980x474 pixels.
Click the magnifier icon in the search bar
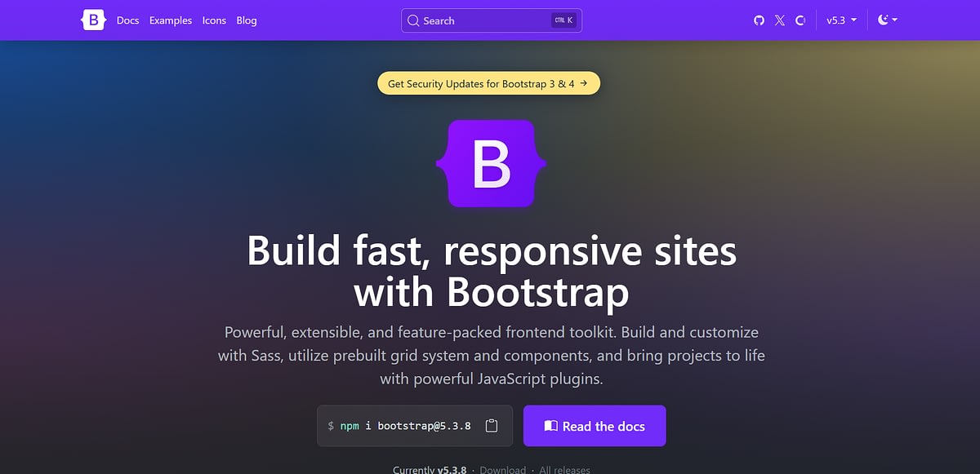413,20
